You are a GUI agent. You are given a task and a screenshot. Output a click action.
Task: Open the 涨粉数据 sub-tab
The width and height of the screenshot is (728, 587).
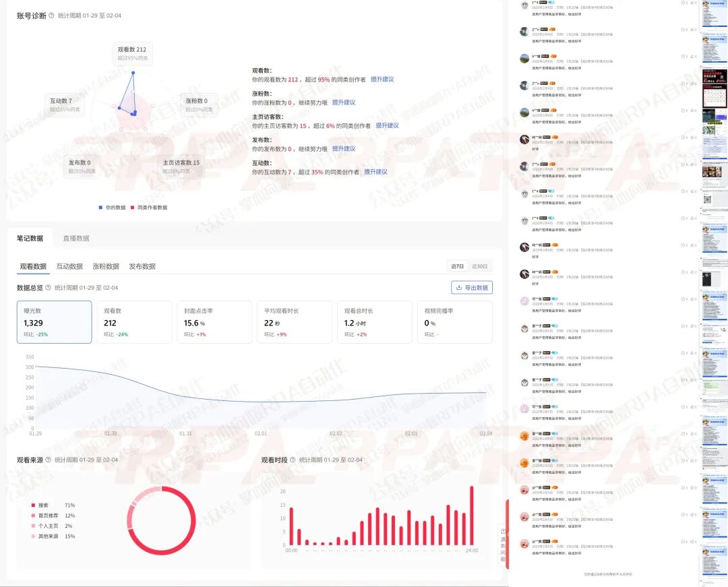106,266
